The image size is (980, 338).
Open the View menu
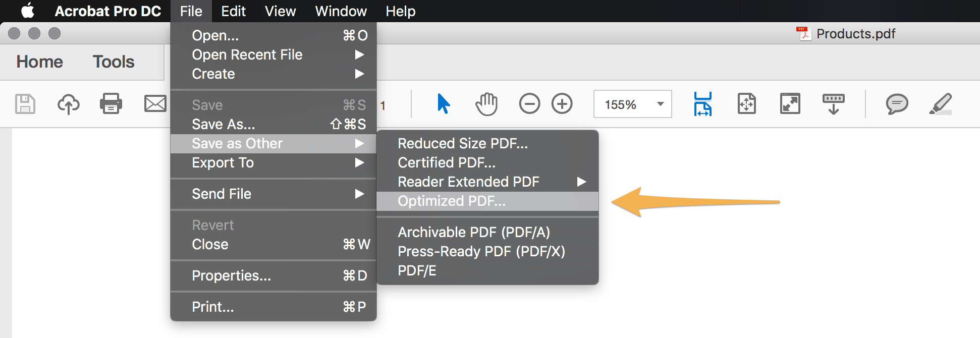(x=281, y=11)
